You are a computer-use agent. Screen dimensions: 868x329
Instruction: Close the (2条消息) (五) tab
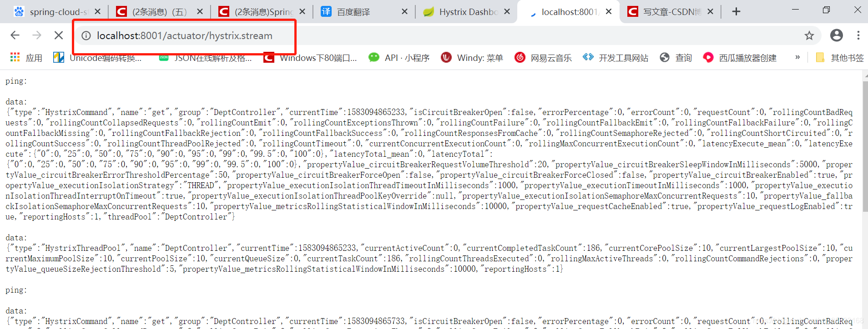[x=200, y=12]
